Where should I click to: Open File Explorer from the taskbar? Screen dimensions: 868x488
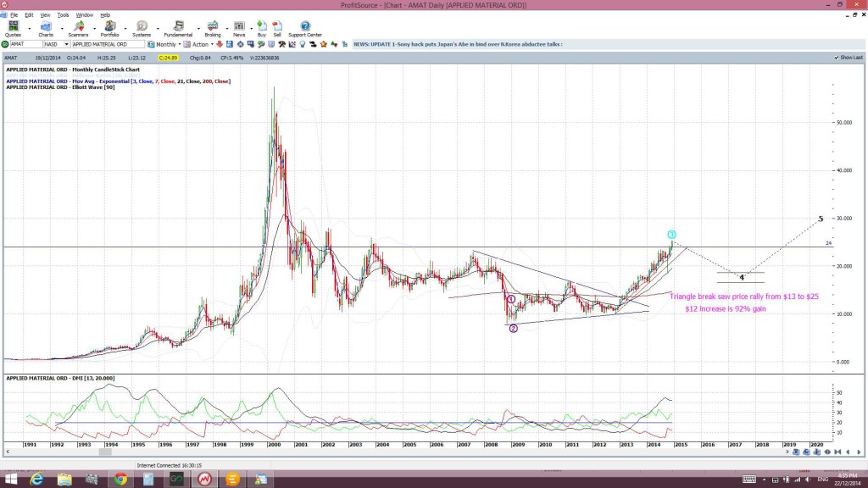tap(64, 480)
